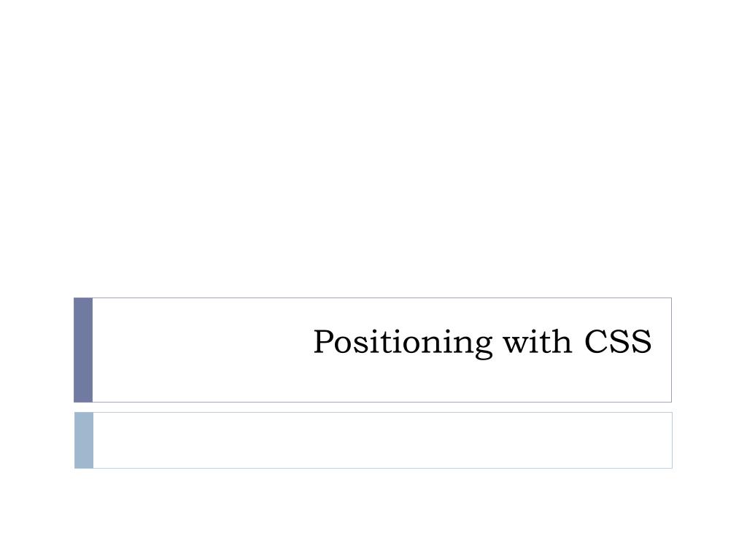This screenshot has width=747, height=560.
Task: Click the blank white area above title box
Action: coord(373,147)
